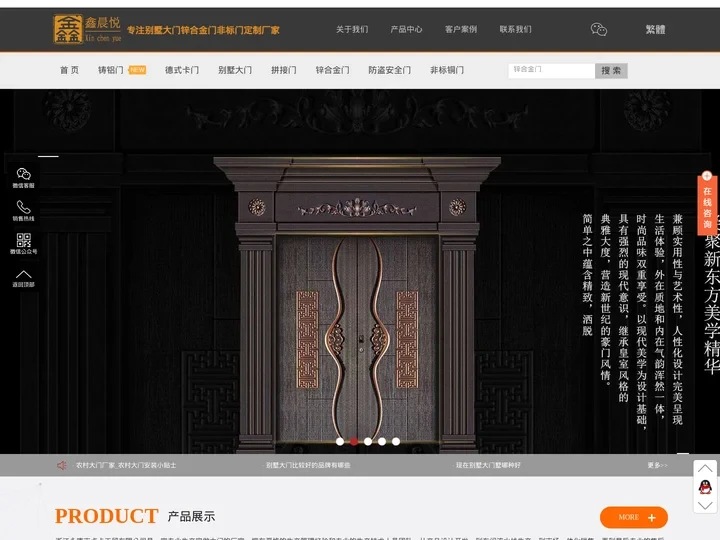720x540 pixels.
Task: Open news 农村大门厂家_农村大门安装小贴士
Action: pyautogui.click(x=126, y=465)
